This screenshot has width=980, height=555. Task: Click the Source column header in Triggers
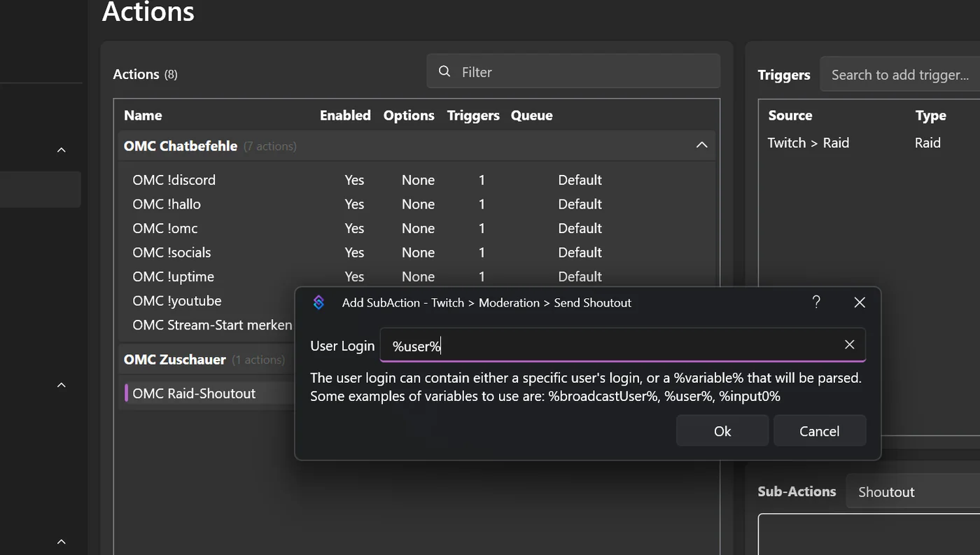790,115
